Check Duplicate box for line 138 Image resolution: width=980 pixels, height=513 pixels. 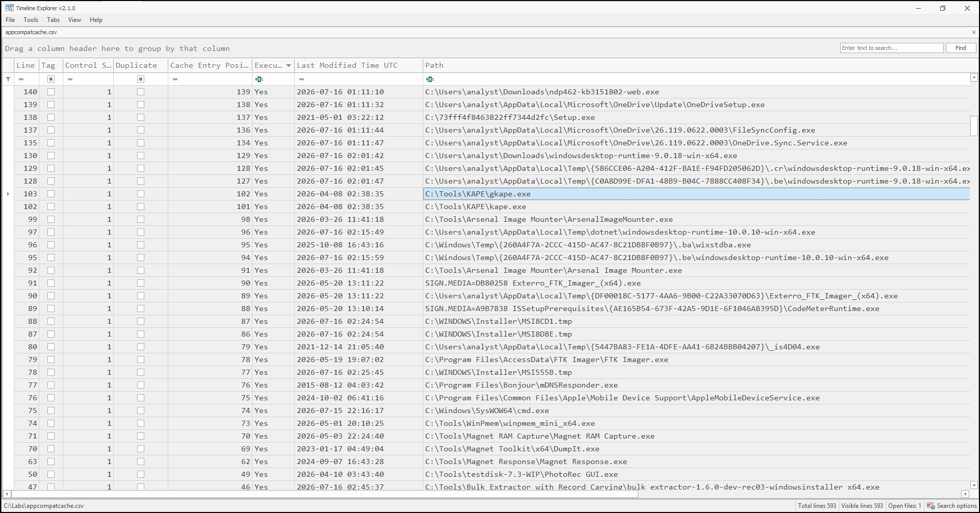click(x=141, y=117)
